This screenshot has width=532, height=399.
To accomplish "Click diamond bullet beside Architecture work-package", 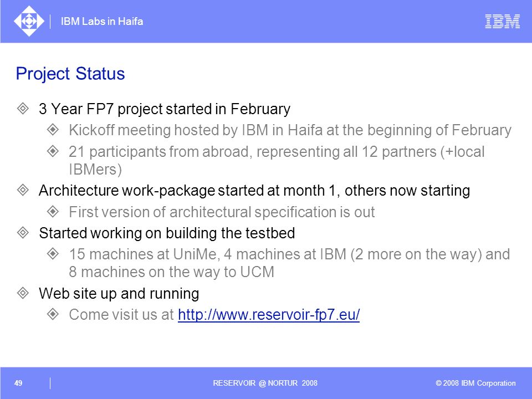I will (23, 190).
